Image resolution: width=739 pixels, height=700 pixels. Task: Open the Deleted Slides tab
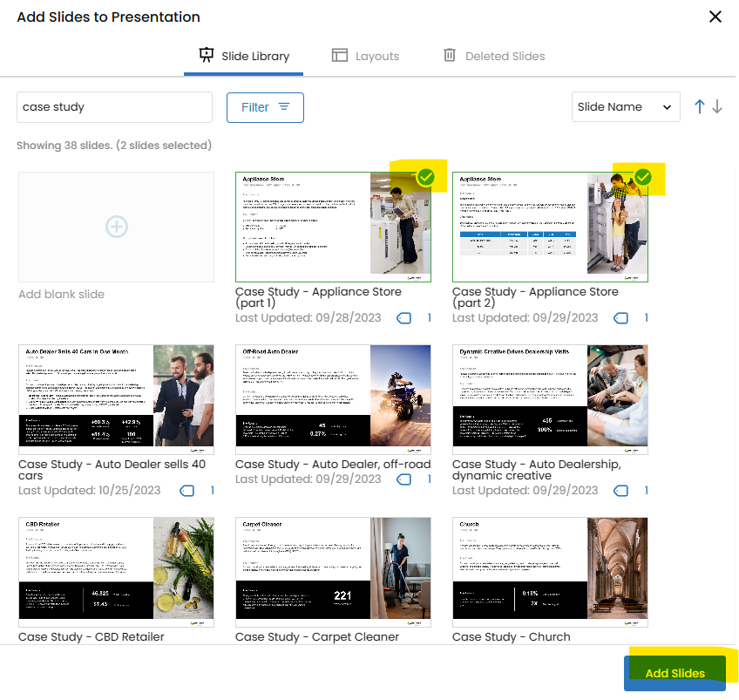pos(494,56)
